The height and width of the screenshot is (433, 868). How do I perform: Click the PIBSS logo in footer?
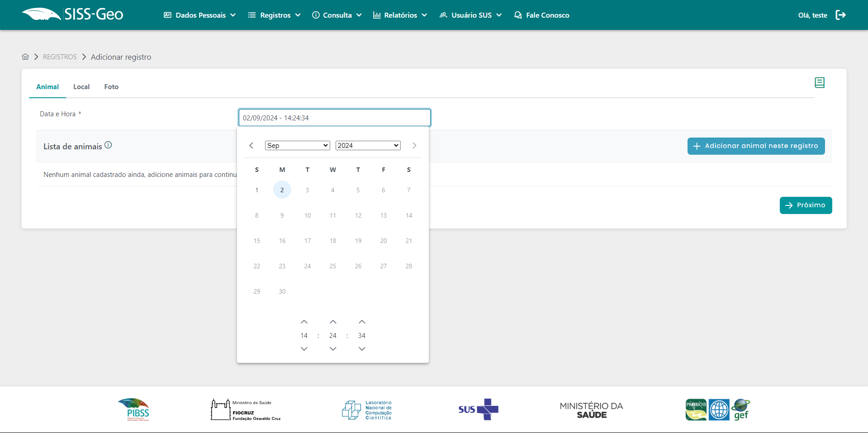pos(134,409)
